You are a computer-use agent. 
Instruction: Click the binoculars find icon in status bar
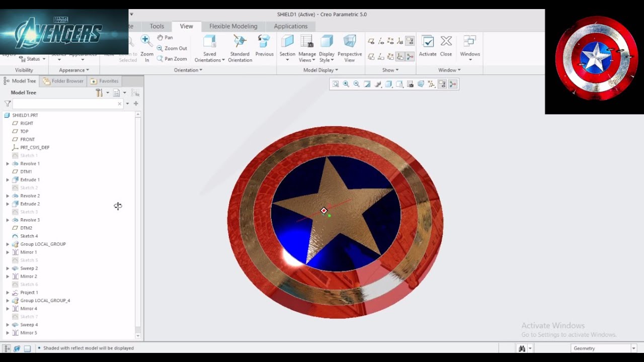pyautogui.click(x=522, y=348)
